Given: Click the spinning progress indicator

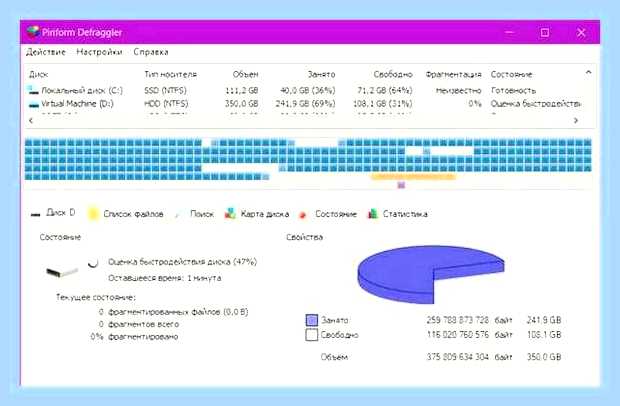Looking at the screenshot, I should (93, 262).
